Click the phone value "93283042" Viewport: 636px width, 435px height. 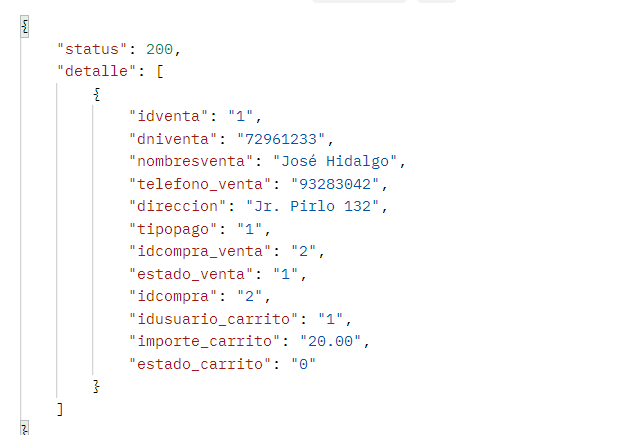click(x=336, y=184)
